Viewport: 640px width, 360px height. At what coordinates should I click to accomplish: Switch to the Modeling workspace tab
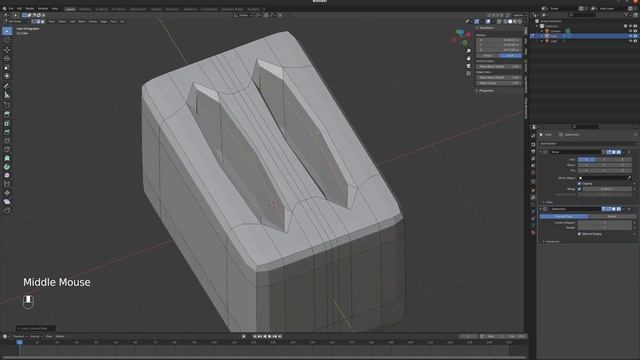pos(85,9)
